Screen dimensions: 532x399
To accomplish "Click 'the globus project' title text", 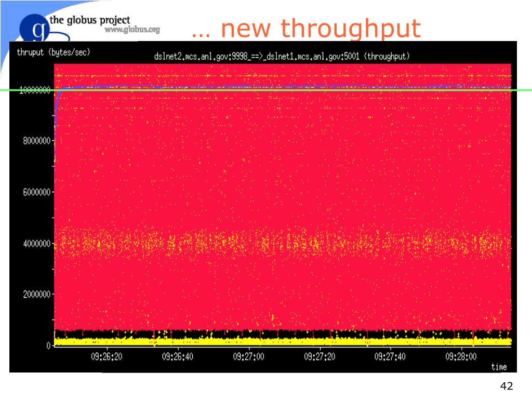I will (x=90, y=20).
